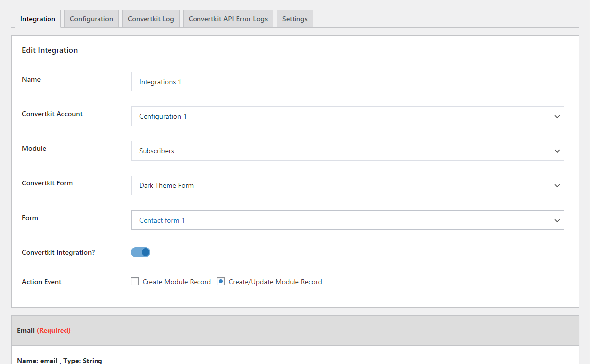Open Convertkit API Error Logs tab
The height and width of the screenshot is (364, 590).
(228, 19)
